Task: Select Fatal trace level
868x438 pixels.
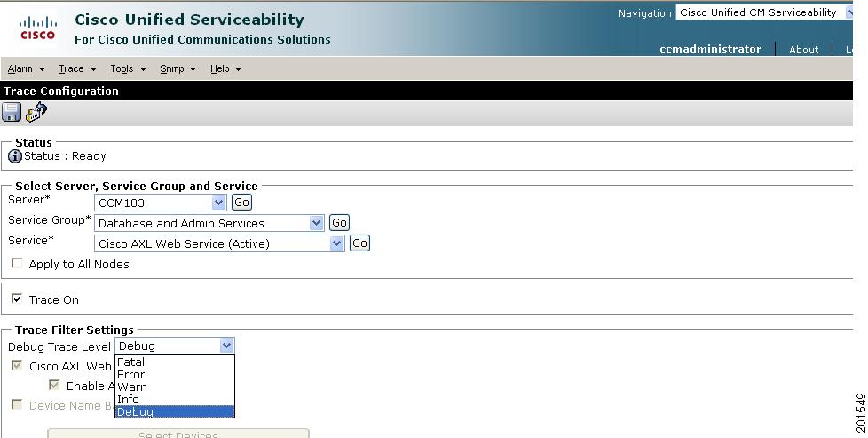Action: [175, 362]
